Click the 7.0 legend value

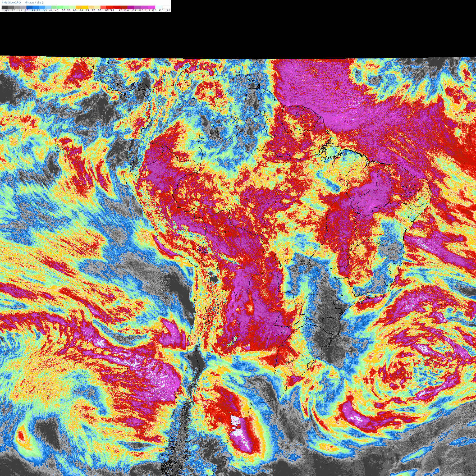point(88,10)
